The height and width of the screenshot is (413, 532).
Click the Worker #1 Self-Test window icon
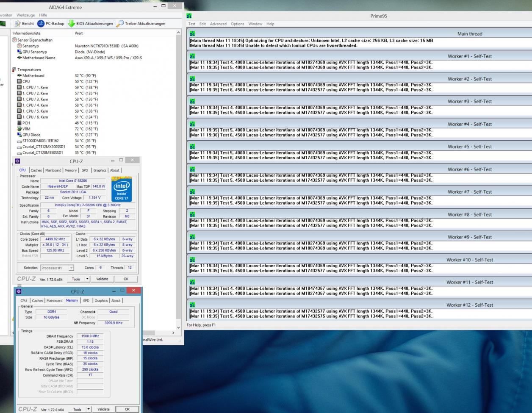(192, 56)
